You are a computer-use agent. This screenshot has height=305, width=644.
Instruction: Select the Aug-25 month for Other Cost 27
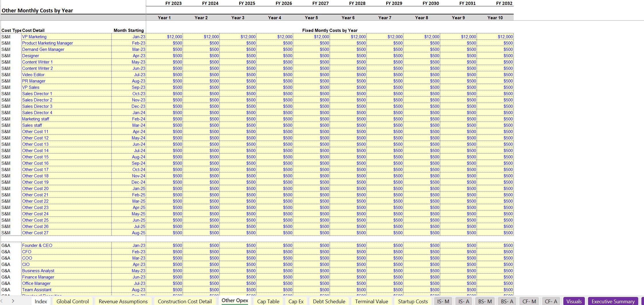[x=129, y=233]
